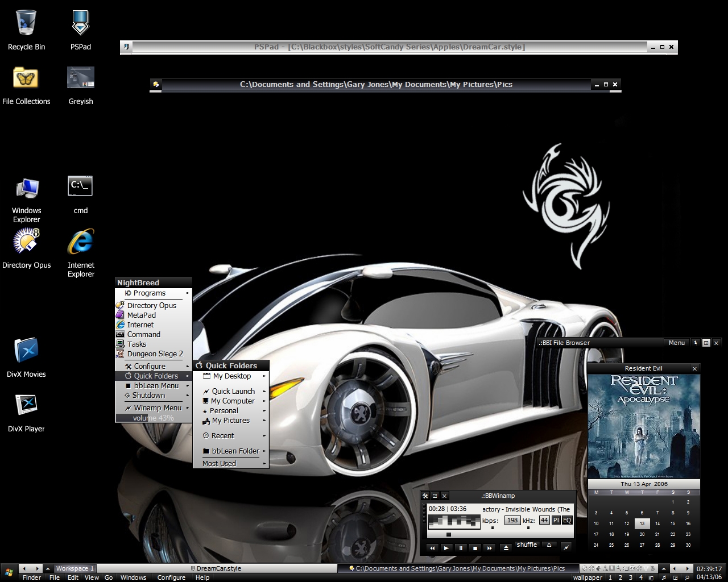Screen dimensions: 728x582
Task: Switch to workspace 3 in the bottom bar
Action: pyautogui.click(x=631, y=577)
